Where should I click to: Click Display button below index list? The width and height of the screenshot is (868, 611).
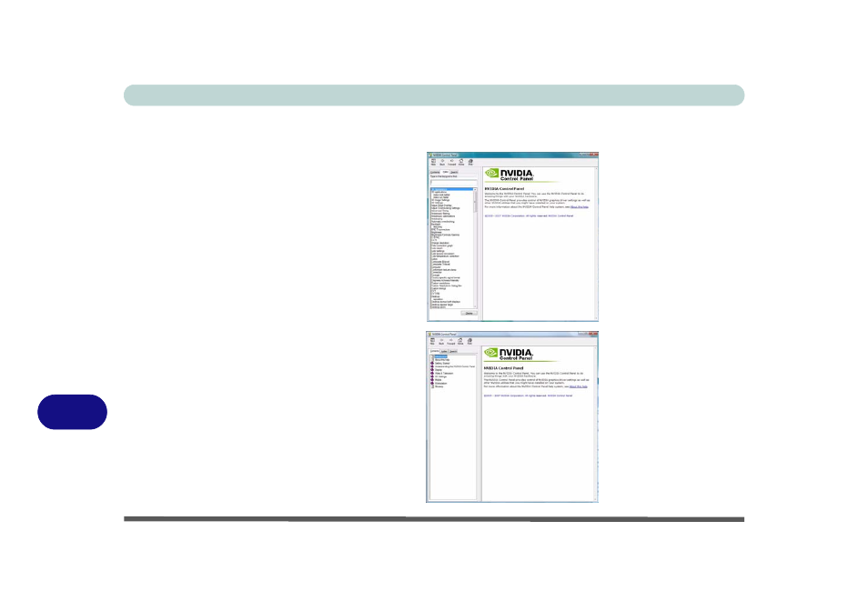469,313
